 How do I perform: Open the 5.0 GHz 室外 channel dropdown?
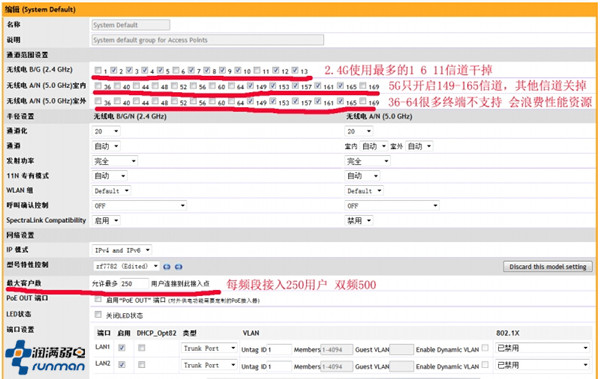click(x=419, y=146)
